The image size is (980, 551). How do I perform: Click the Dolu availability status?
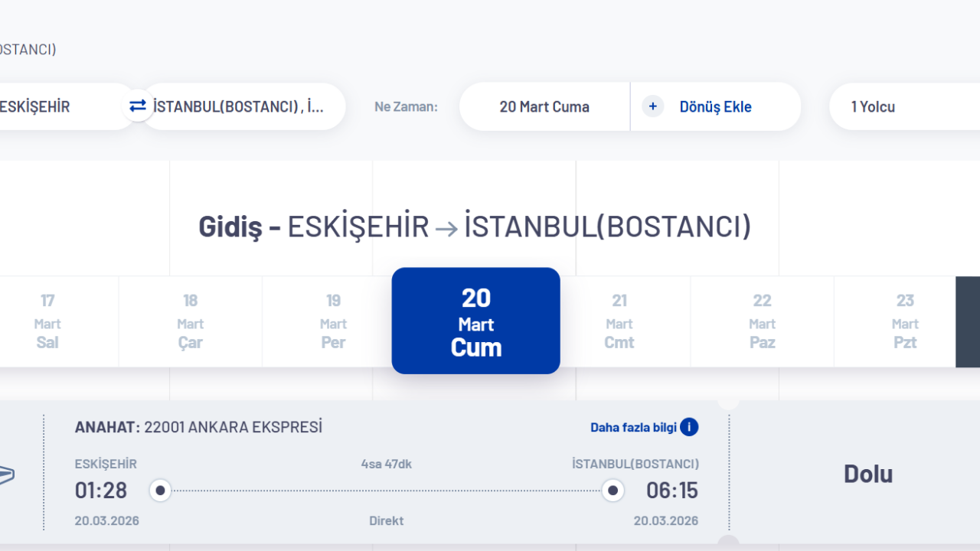click(867, 474)
